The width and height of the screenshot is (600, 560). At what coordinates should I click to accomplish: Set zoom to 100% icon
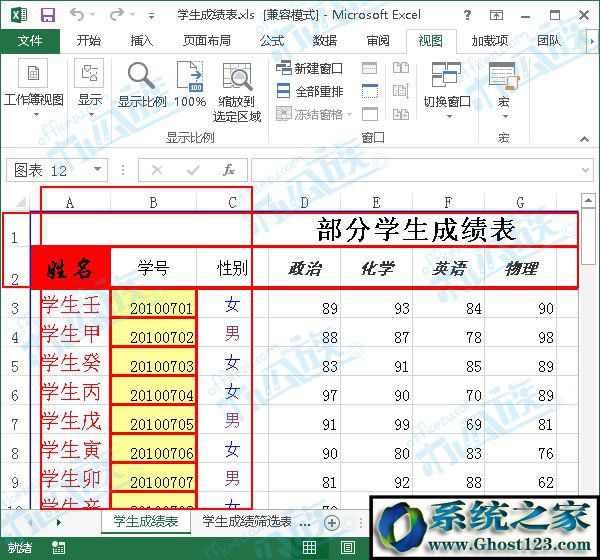coord(190,85)
